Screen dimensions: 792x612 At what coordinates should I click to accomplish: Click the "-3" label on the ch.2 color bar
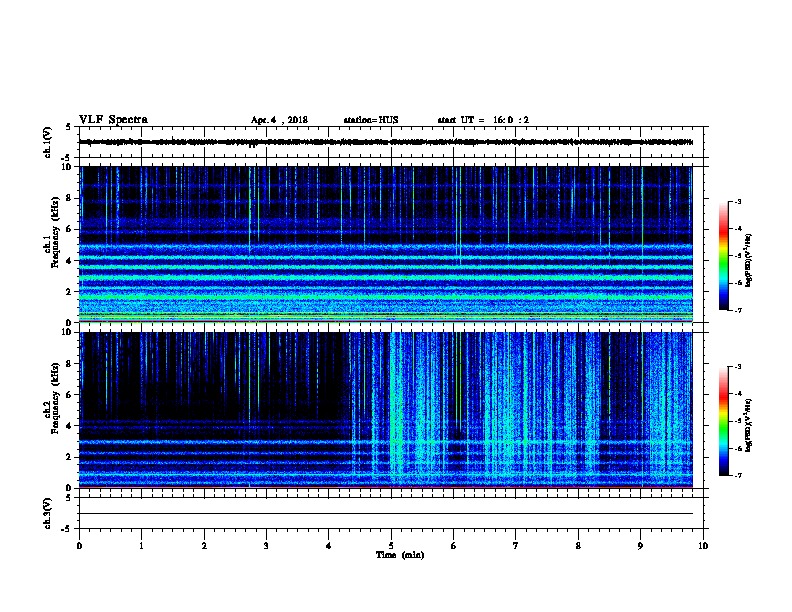737,367
